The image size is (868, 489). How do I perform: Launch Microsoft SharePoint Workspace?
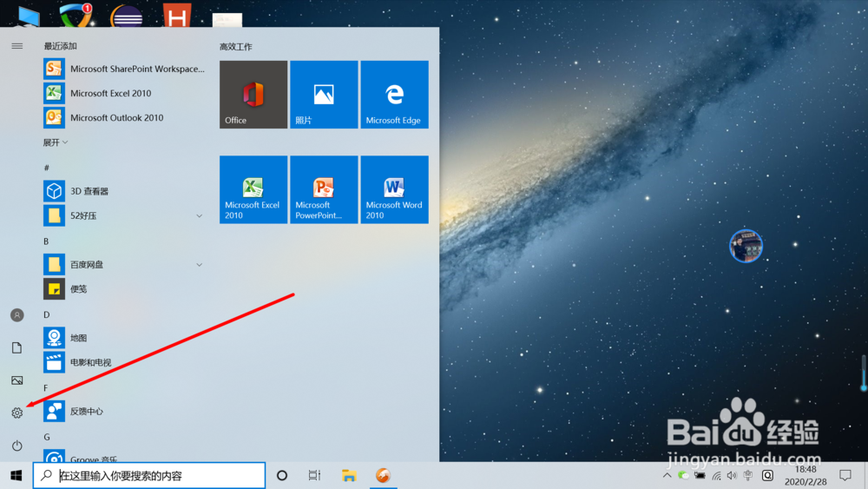click(x=124, y=69)
